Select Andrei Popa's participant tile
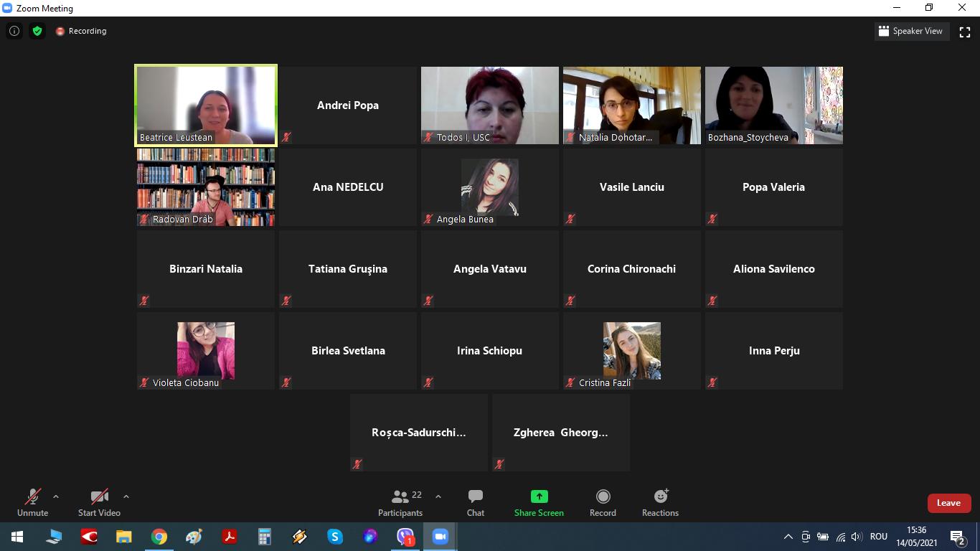 coord(348,105)
